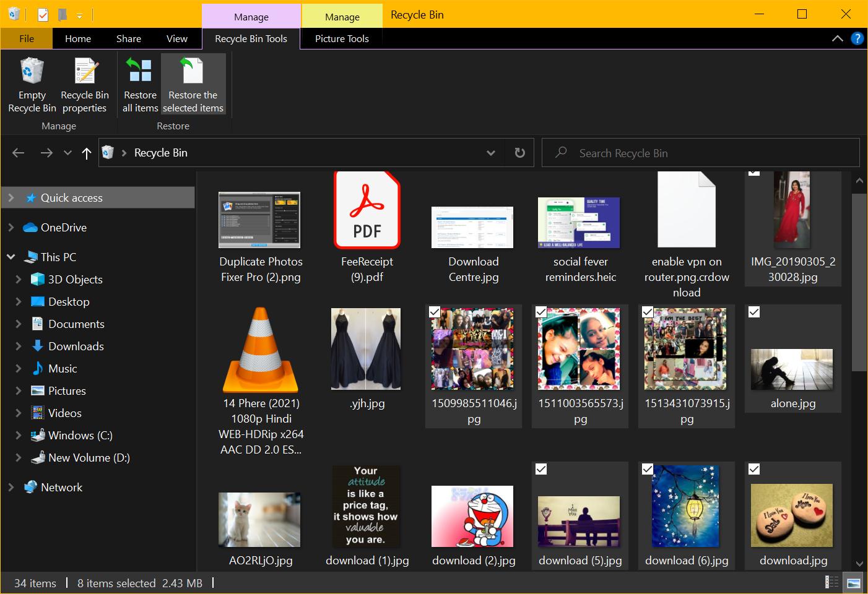Viewport: 868px width, 594px height.
Task: Uncheck the alone.jpg selection checkbox
Action: 754,312
